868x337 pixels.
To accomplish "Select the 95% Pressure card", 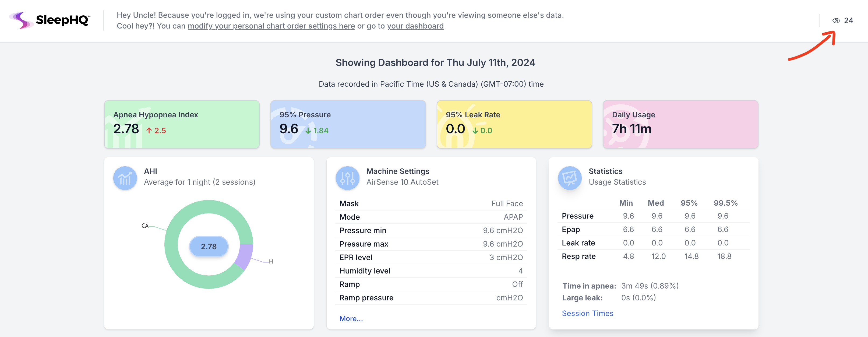I will tap(348, 124).
